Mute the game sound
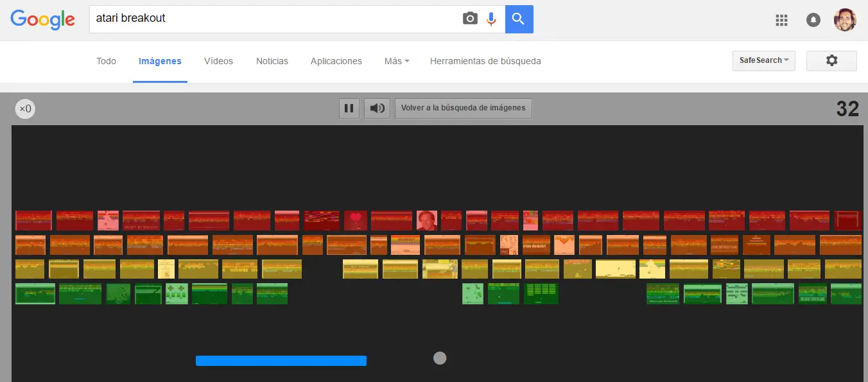 tap(378, 108)
